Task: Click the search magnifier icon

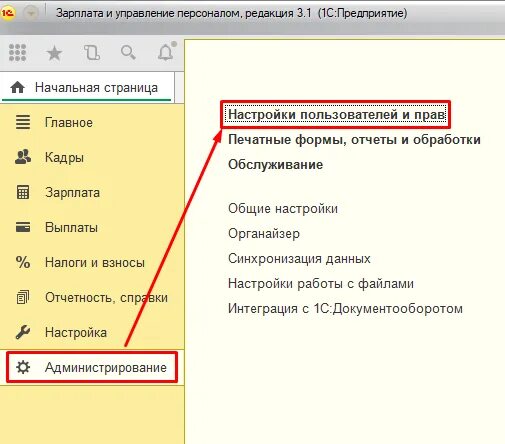Action: pos(128,53)
